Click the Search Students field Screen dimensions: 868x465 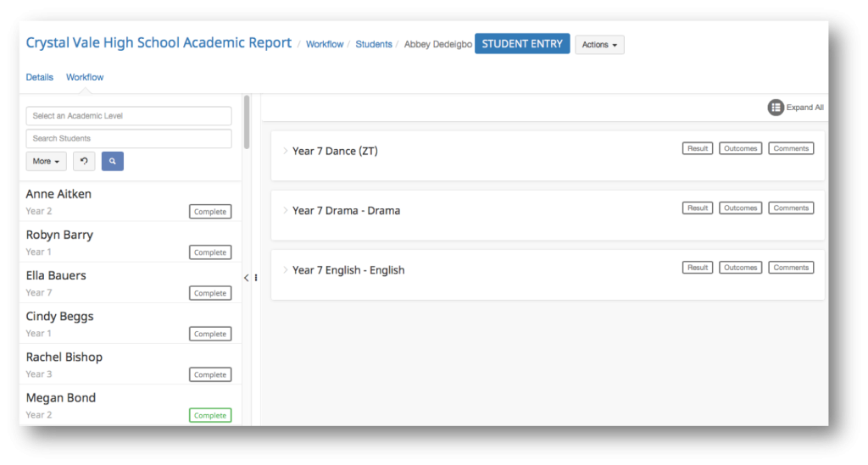coord(129,138)
